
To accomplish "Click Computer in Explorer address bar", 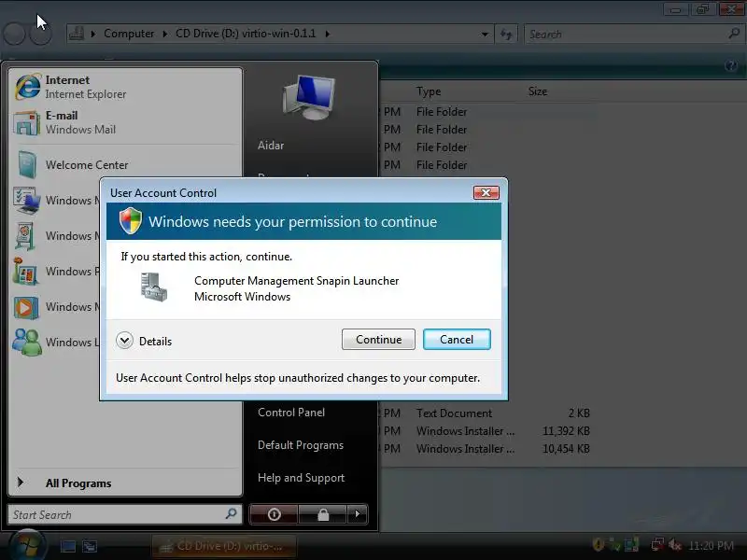I will pyautogui.click(x=129, y=34).
